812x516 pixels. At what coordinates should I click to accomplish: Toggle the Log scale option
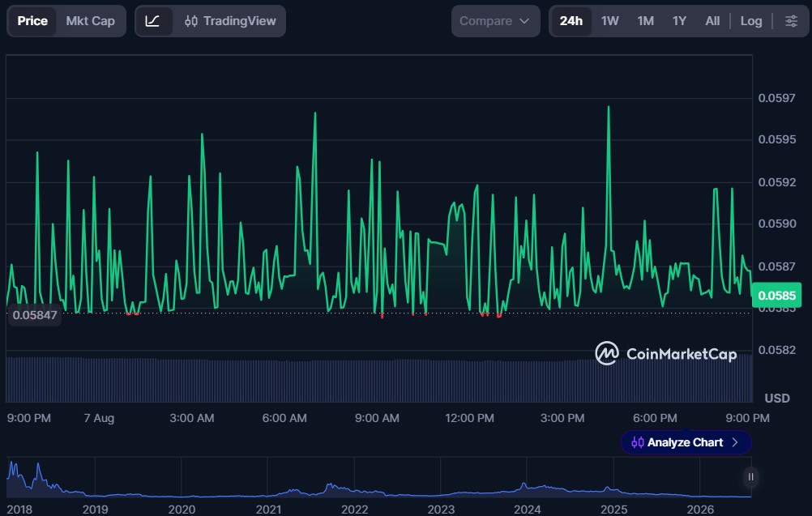coord(751,21)
